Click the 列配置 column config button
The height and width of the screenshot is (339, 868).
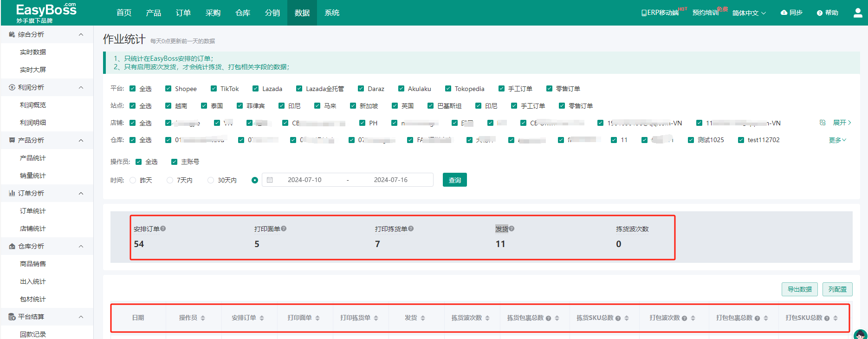click(x=837, y=289)
